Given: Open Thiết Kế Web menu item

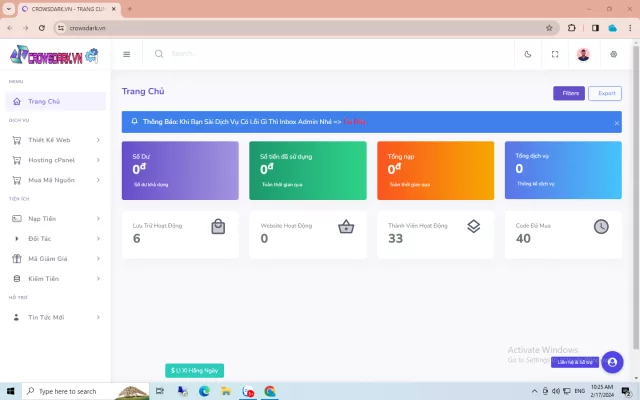Looking at the screenshot, I should click(x=56, y=140).
